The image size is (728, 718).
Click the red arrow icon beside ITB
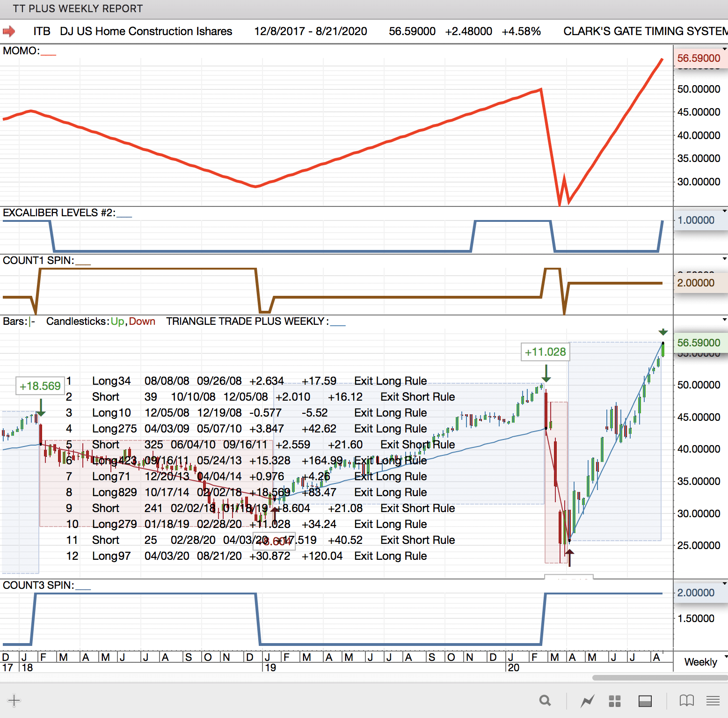[9, 31]
